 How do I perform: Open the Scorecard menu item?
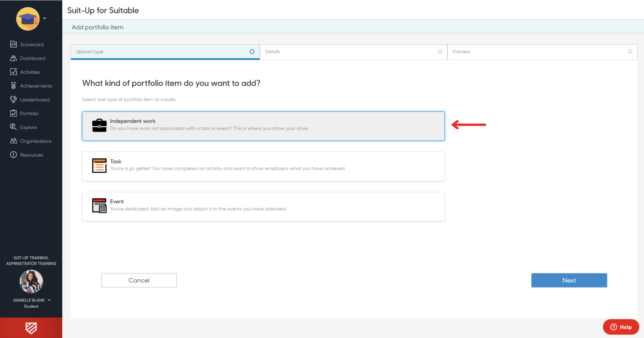pyautogui.click(x=32, y=44)
